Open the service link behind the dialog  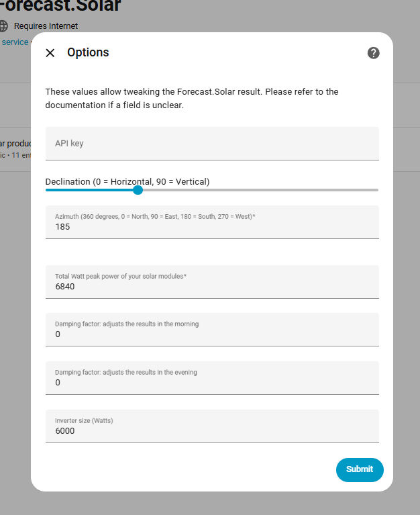tap(15, 42)
